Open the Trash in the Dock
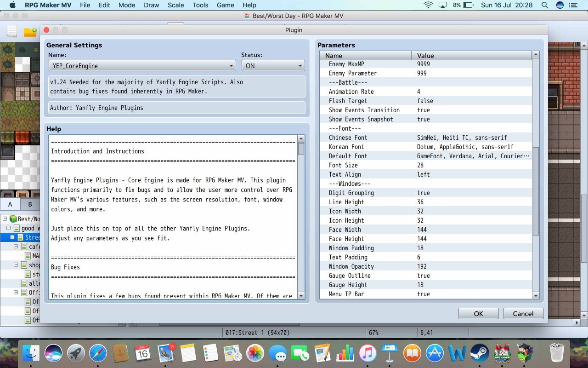 click(x=556, y=353)
